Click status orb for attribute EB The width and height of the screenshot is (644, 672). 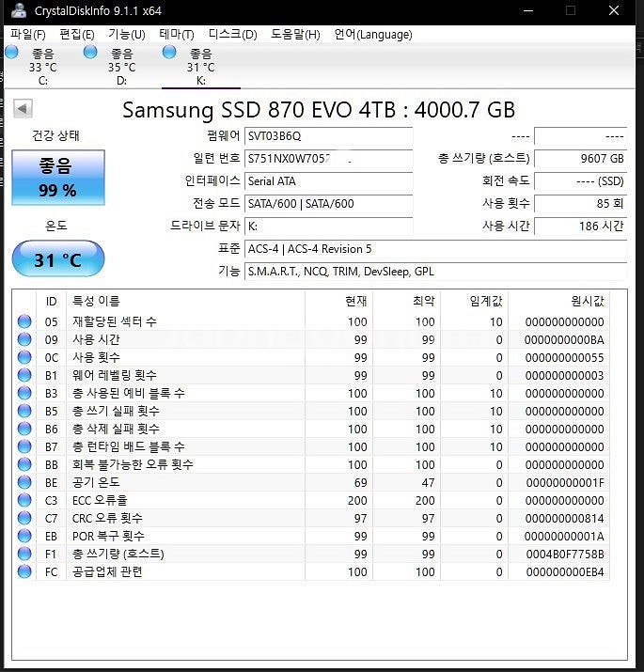click(24, 536)
